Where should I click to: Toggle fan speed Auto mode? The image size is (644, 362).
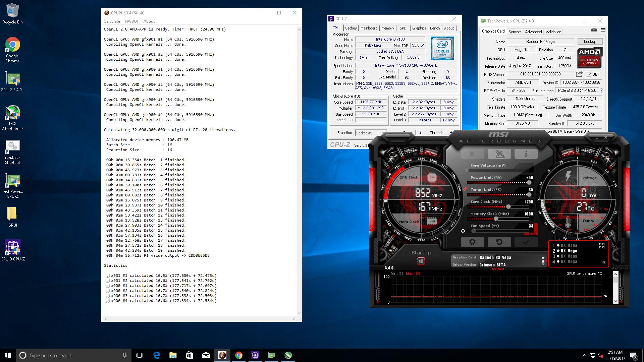pyautogui.click(x=532, y=234)
